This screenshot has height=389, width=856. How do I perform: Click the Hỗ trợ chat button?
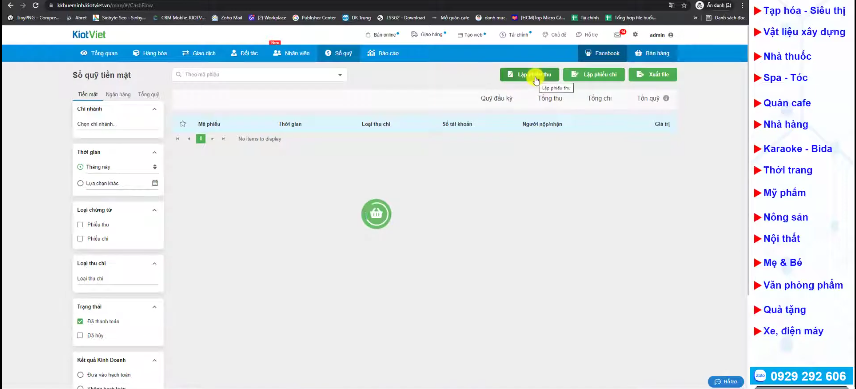(726, 381)
